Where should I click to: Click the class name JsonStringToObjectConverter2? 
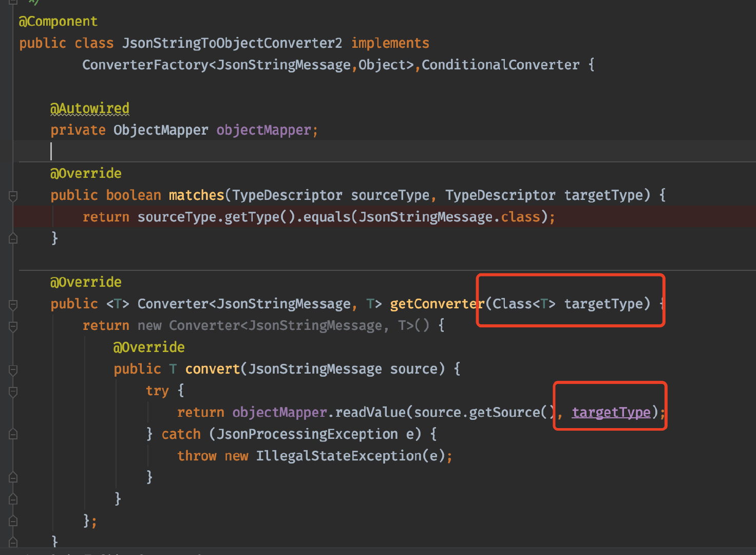tap(232, 43)
